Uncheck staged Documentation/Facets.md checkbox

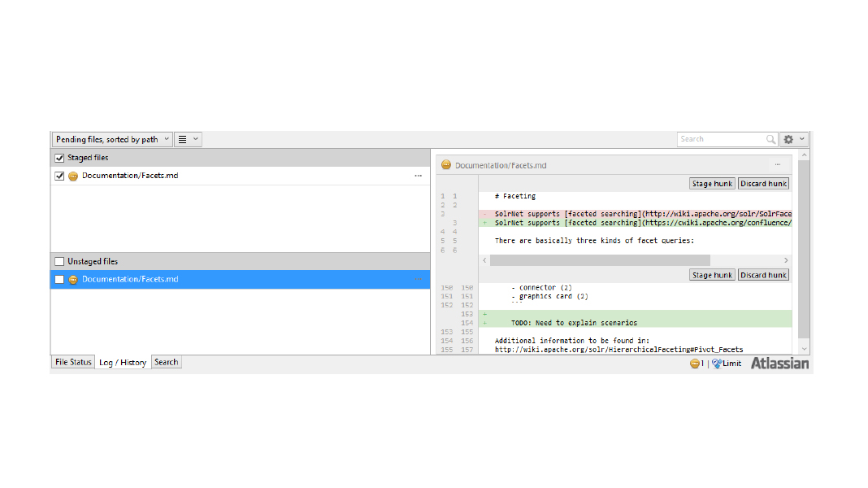click(x=59, y=176)
